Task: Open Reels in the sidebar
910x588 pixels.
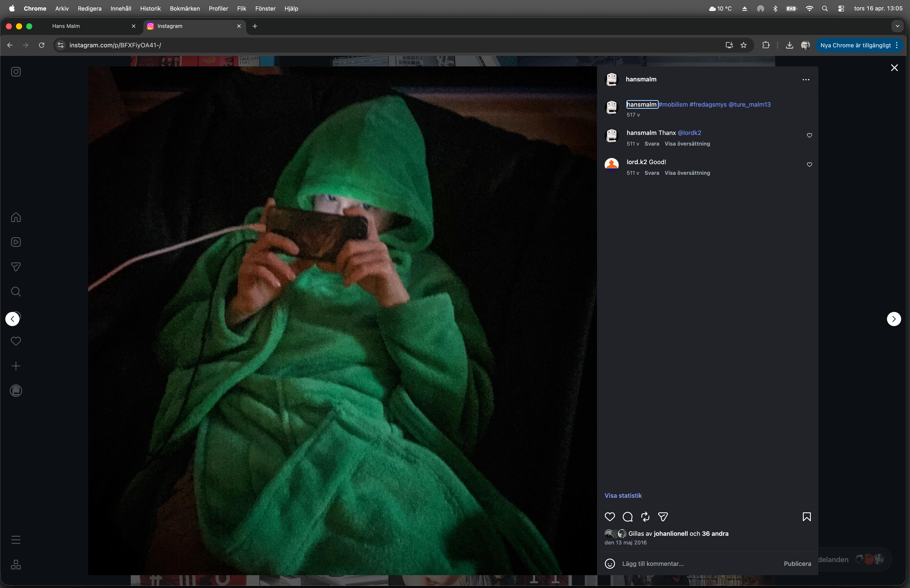Action: point(16,242)
